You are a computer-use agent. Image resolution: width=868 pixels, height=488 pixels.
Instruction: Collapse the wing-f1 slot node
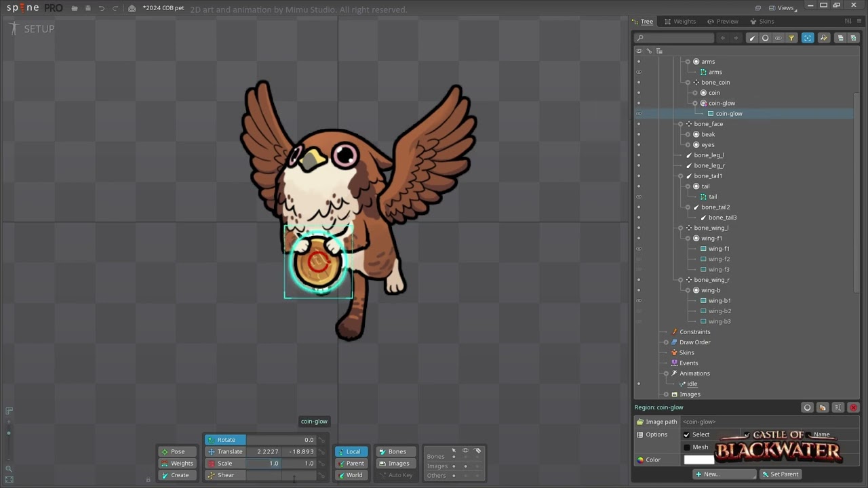[688, 239]
